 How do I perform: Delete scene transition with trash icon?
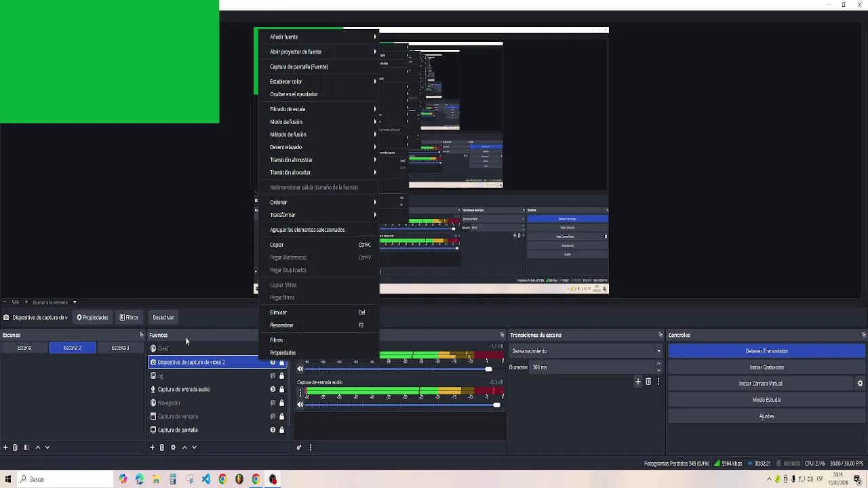tap(648, 382)
